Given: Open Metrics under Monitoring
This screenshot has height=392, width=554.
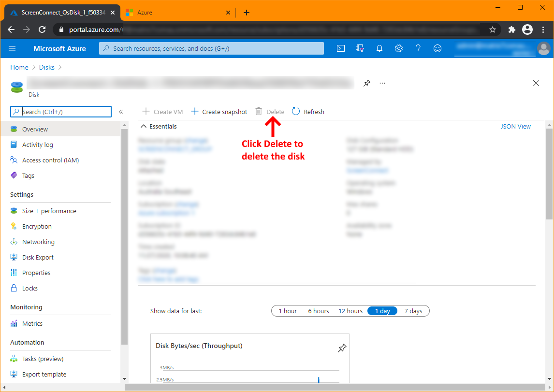Looking at the screenshot, I should pyautogui.click(x=60, y=324).
